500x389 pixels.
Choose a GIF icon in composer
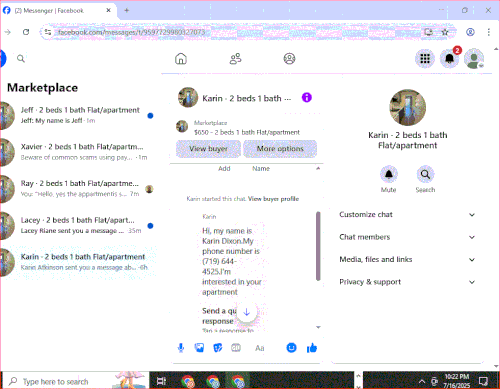[236, 348]
